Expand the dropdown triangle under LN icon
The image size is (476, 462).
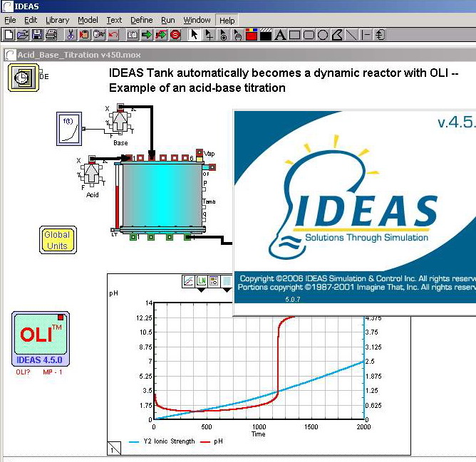(201, 290)
